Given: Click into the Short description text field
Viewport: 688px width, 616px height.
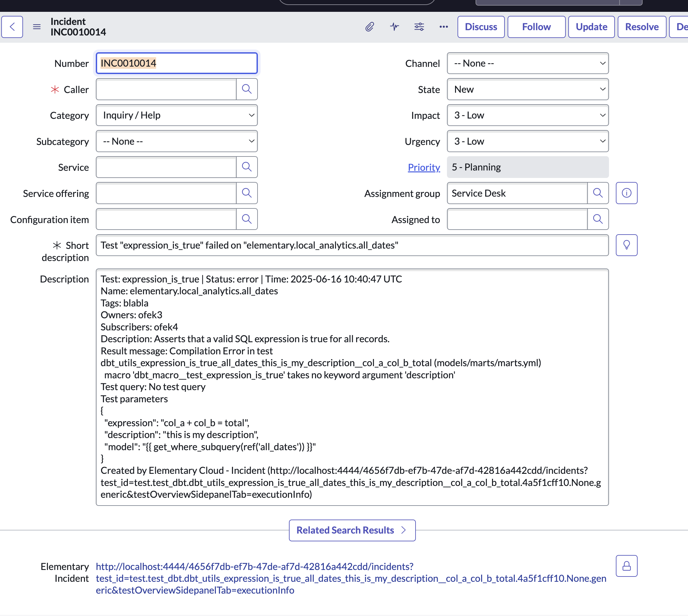Looking at the screenshot, I should click(x=352, y=245).
